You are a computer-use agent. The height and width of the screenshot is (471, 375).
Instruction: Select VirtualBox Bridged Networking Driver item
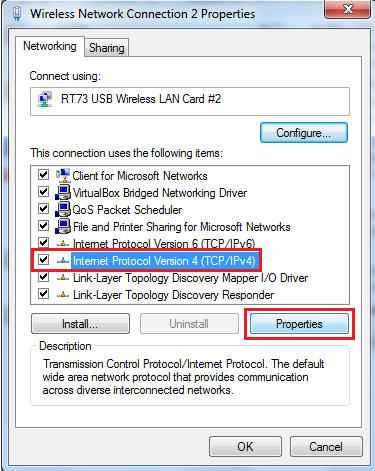coord(160,193)
